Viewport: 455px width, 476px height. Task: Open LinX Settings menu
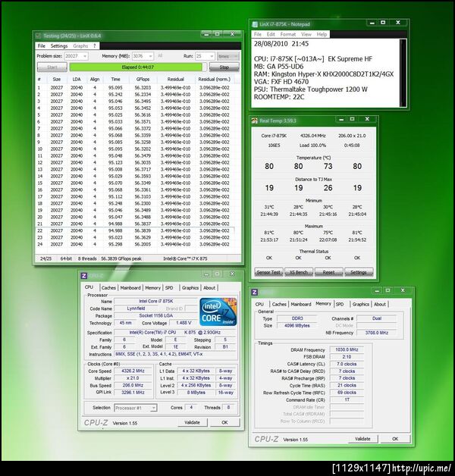(59, 45)
